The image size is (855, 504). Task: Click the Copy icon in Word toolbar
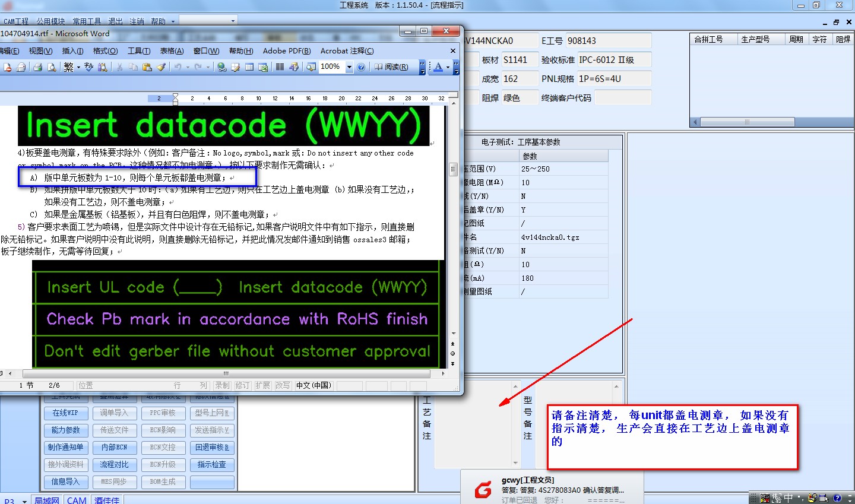coord(133,67)
